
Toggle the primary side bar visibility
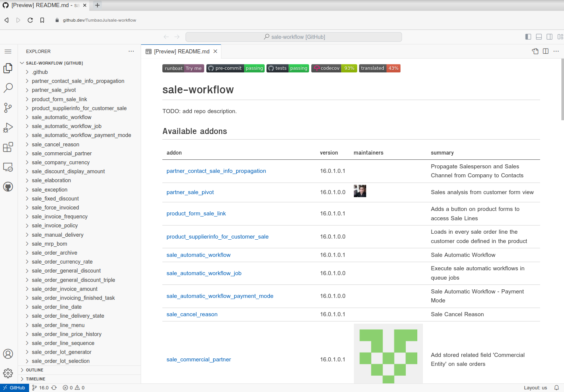click(528, 37)
